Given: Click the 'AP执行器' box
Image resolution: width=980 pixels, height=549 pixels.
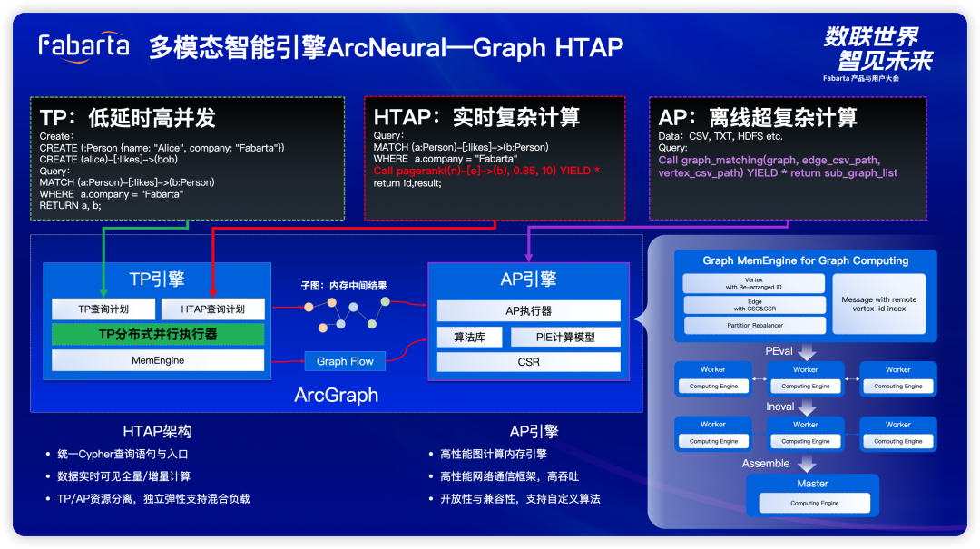Looking at the screenshot, I should 528,310.
